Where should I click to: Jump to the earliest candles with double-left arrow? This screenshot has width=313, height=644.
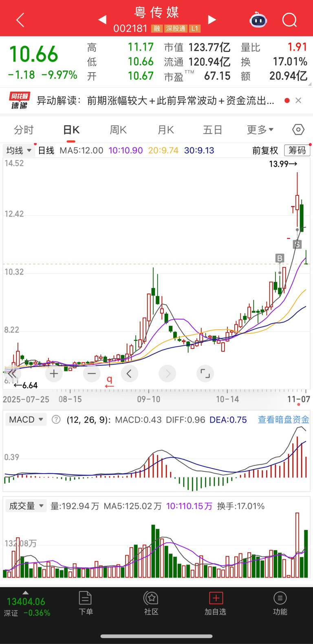coord(12,373)
